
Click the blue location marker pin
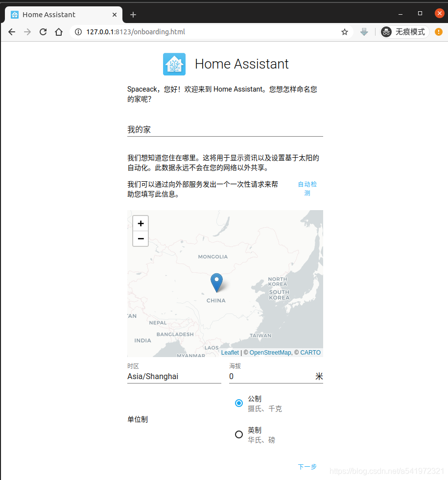tap(216, 283)
